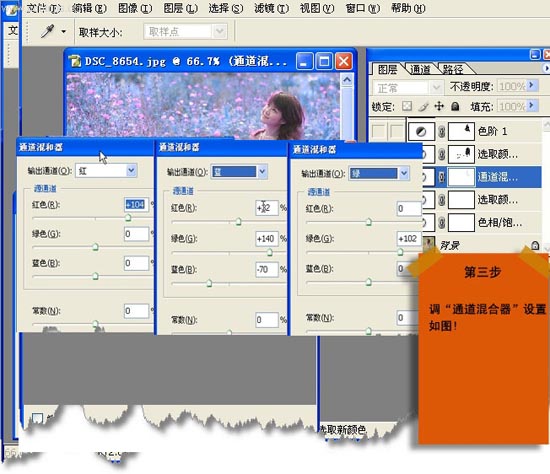Open the 图像 (Image) menu
The width and height of the screenshot is (550, 474).
[x=135, y=8]
